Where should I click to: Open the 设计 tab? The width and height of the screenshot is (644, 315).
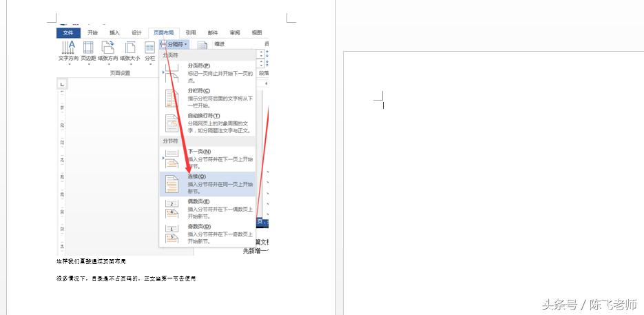137,33
